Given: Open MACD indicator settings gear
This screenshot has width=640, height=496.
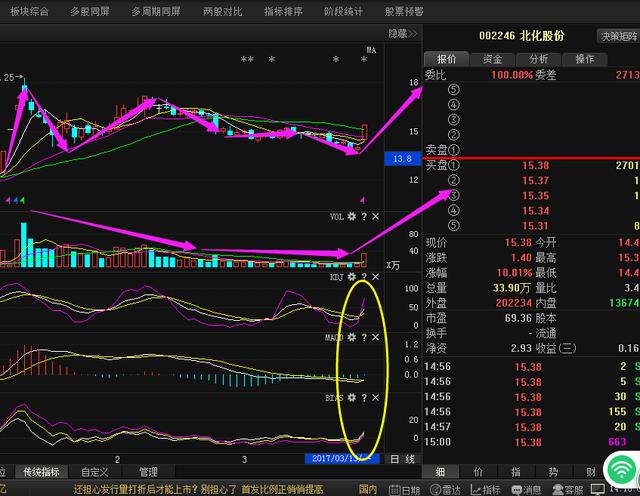Looking at the screenshot, I should pos(352,338).
